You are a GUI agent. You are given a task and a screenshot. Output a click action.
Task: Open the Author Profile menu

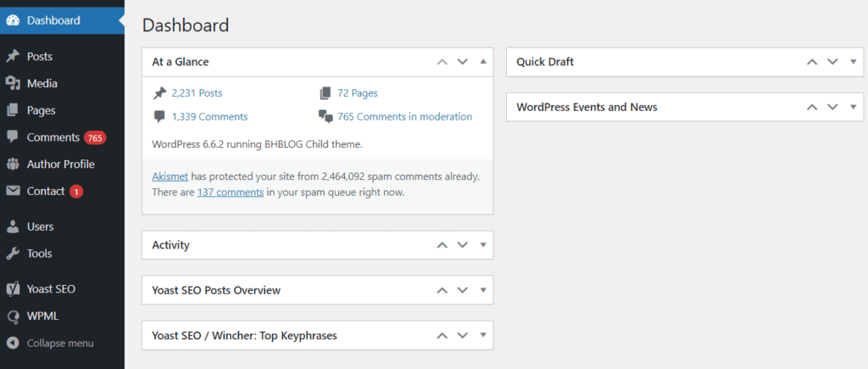click(x=62, y=164)
